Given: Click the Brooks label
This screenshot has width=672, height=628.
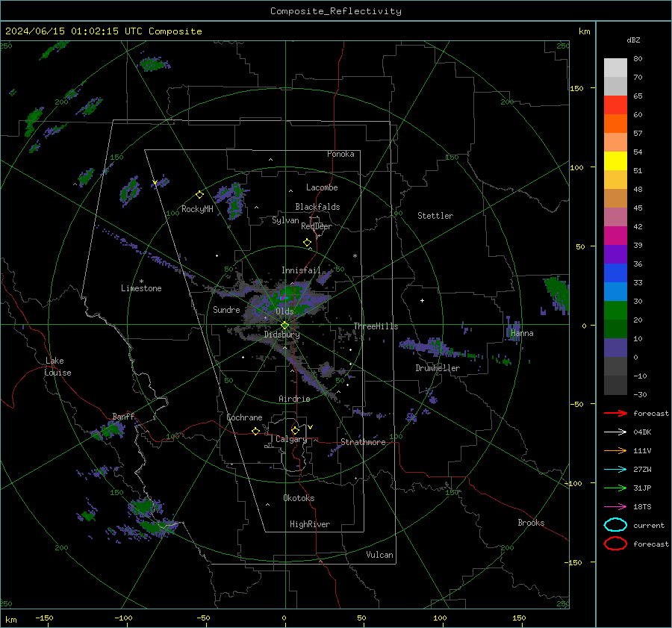Looking at the screenshot, I should pyautogui.click(x=531, y=523).
